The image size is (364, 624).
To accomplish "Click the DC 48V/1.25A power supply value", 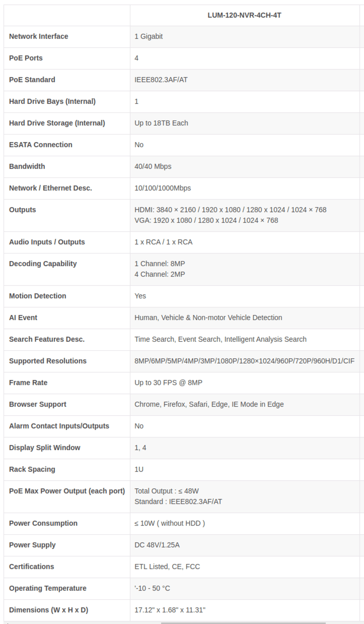I will pyautogui.click(x=157, y=545).
